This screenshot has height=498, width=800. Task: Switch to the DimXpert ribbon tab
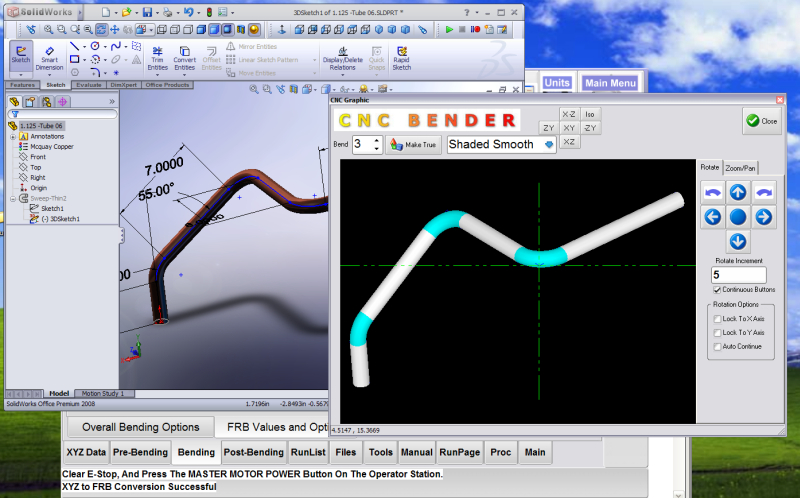point(123,85)
